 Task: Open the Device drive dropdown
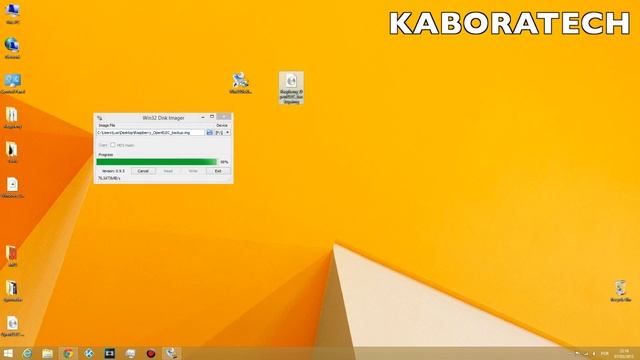[x=222, y=133]
